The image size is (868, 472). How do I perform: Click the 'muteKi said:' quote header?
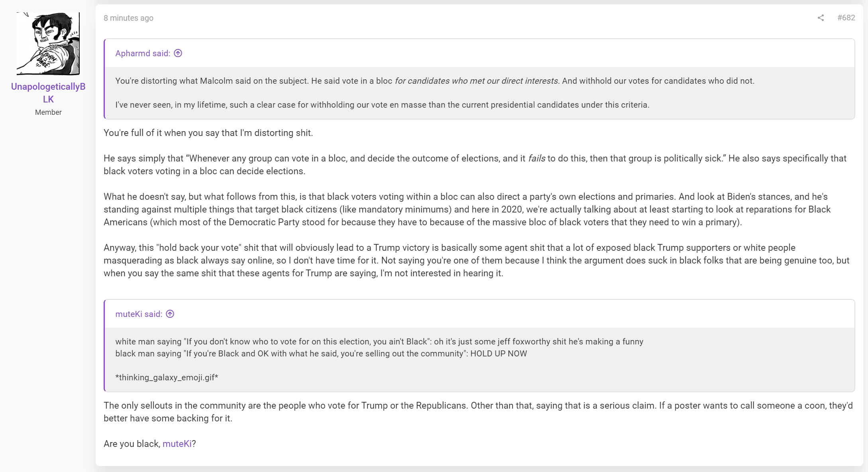click(x=139, y=314)
